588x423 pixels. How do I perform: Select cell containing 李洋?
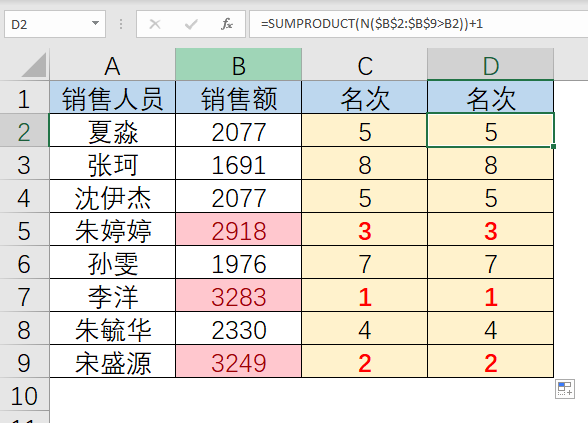pos(112,295)
